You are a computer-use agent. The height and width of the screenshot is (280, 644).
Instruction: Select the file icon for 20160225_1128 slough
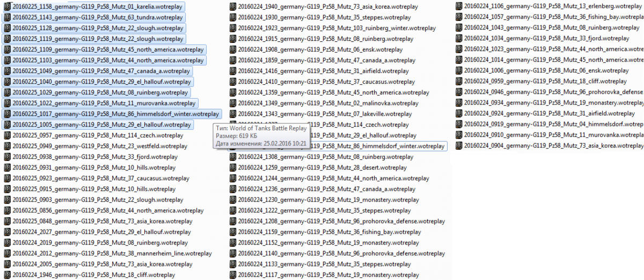point(7,28)
